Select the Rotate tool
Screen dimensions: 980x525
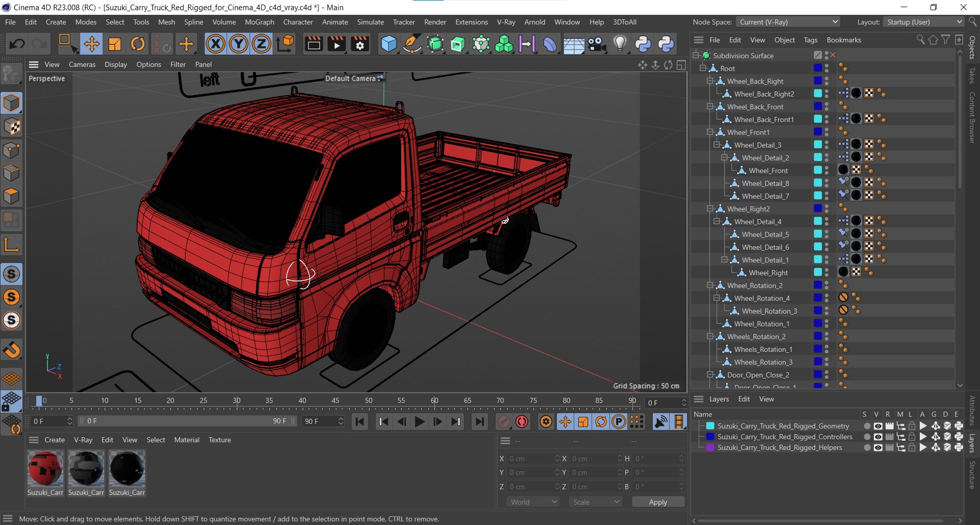click(138, 44)
